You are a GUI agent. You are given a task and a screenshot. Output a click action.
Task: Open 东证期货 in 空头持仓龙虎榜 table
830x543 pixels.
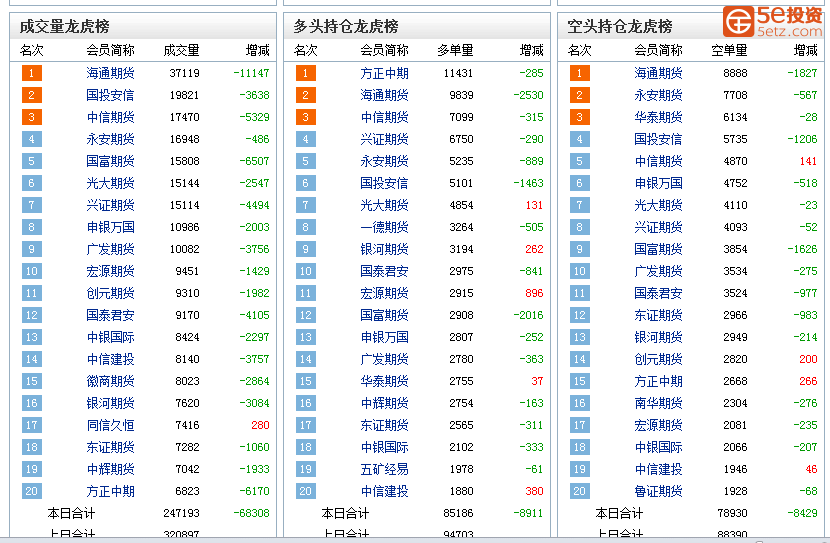tap(658, 315)
